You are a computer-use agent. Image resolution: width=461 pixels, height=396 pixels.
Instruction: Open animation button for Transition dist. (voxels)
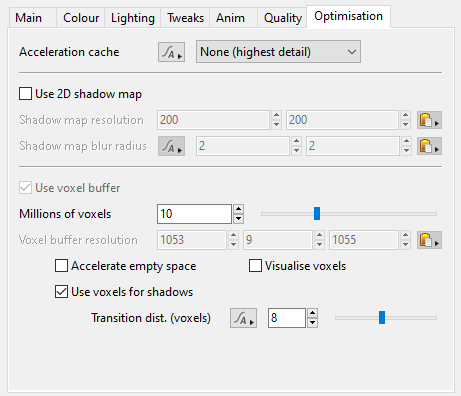[243, 318]
